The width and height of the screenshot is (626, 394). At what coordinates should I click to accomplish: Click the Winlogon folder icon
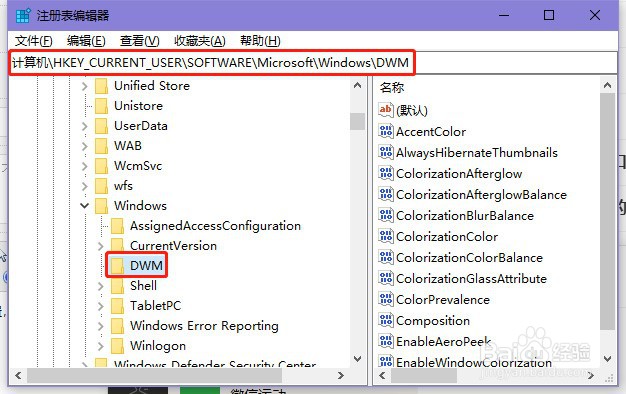[117, 346]
